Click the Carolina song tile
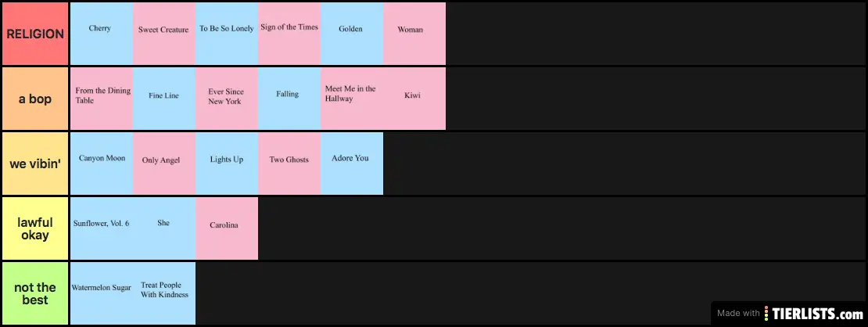This screenshot has height=327, width=868. click(x=226, y=228)
